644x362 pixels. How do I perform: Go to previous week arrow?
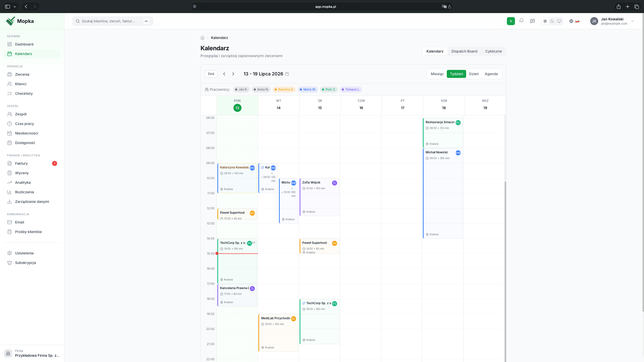224,74
